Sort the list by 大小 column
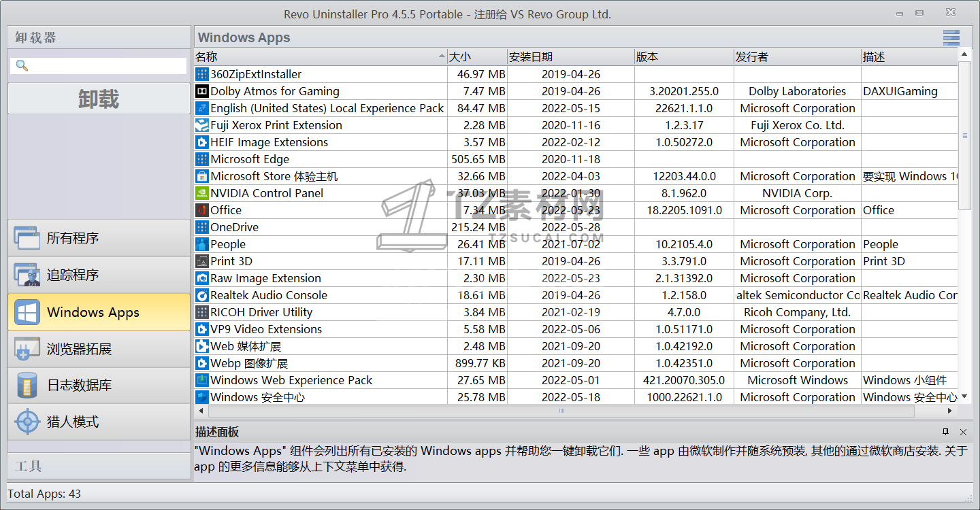Viewport: 980px width, 510px height. tap(478, 57)
